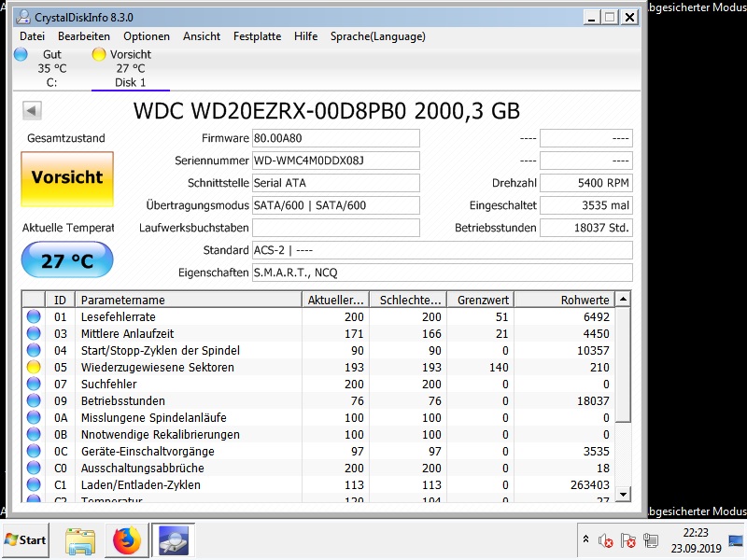Open the Bearbeiten menu
747x560 pixels.
[84, 36]
